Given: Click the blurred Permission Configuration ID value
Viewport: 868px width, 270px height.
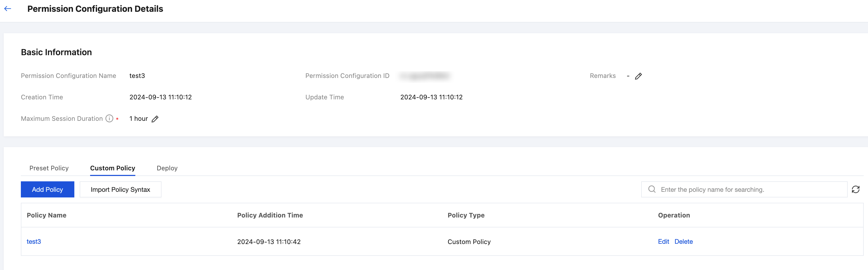Looking at the screenshot, I should 425,76.
